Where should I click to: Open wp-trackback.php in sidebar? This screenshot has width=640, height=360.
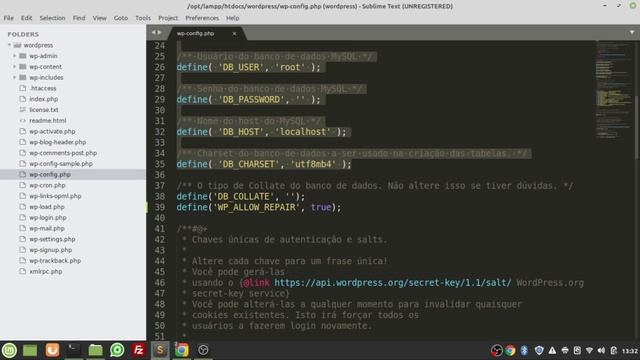(55, 260)
